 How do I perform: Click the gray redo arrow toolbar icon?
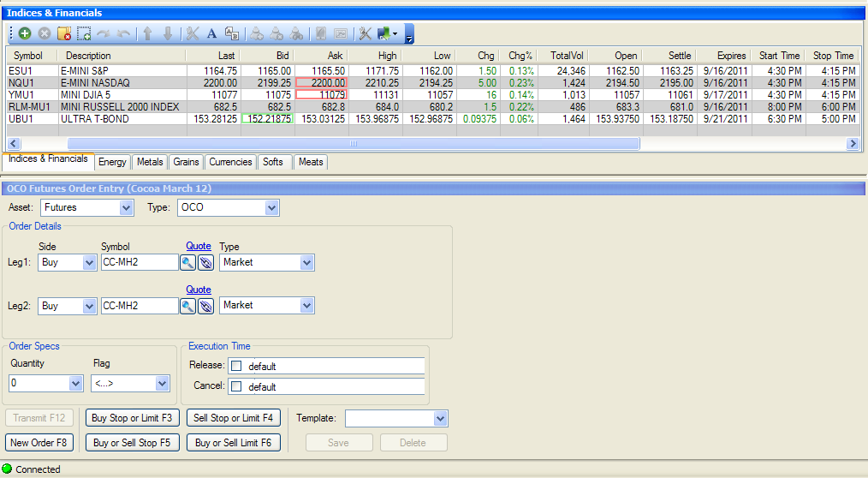click(104, 33)
